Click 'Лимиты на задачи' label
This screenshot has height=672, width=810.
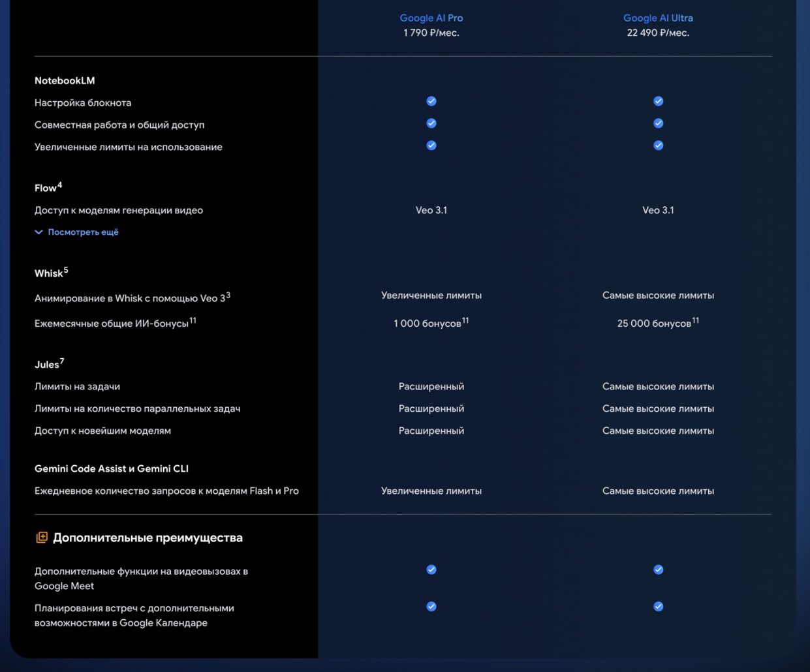coord(77,387)
